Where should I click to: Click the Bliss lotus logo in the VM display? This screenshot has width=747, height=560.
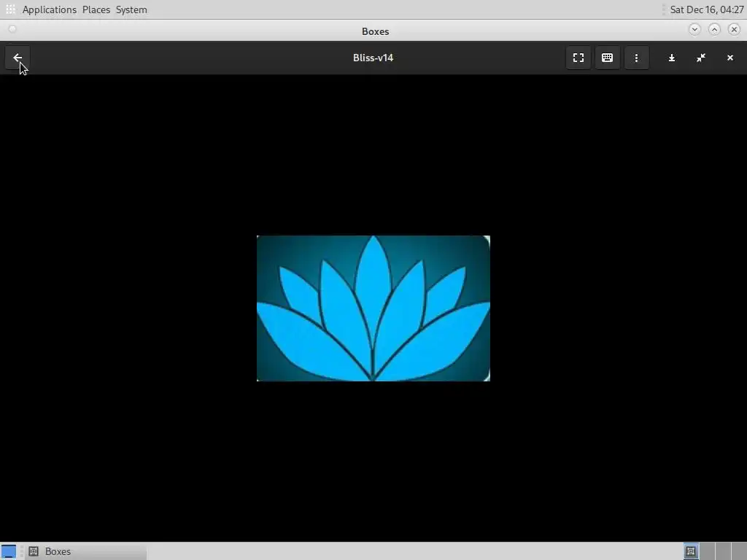point(373,308)
